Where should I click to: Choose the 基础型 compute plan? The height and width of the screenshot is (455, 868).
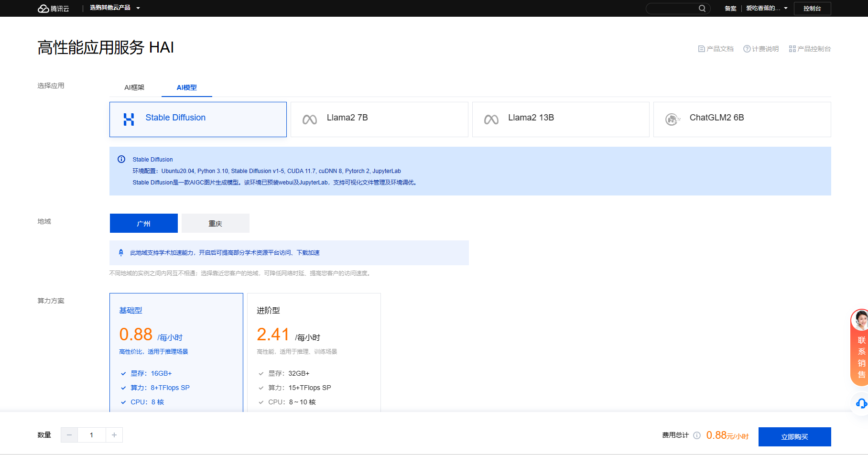click(x=176, y=352)
